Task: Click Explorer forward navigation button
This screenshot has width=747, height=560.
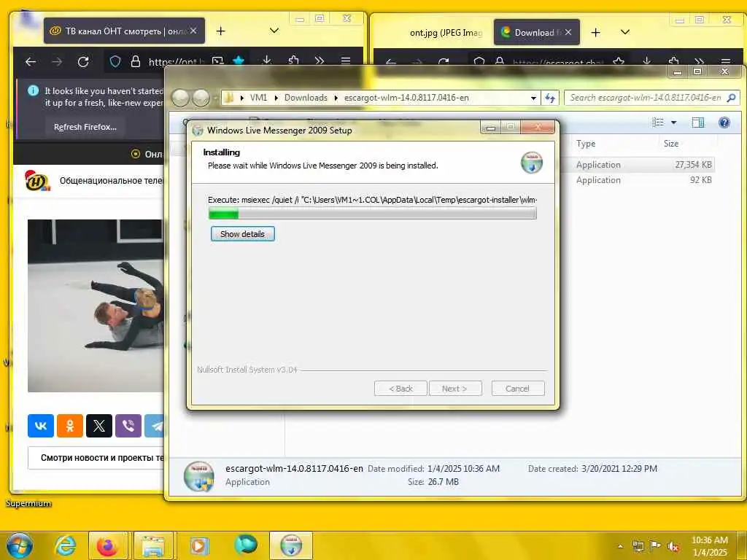Action: [201, 98]
